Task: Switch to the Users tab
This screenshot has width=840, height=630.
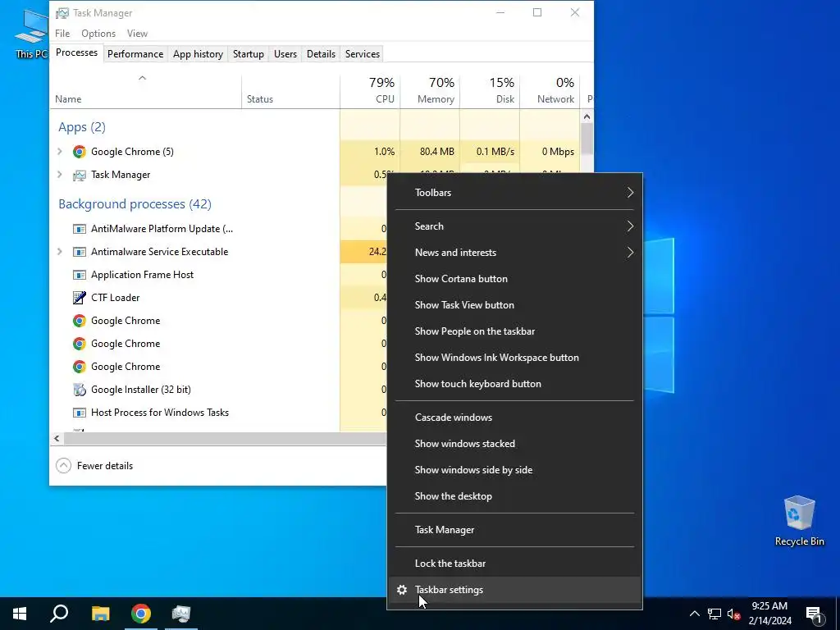Action: 285,53
